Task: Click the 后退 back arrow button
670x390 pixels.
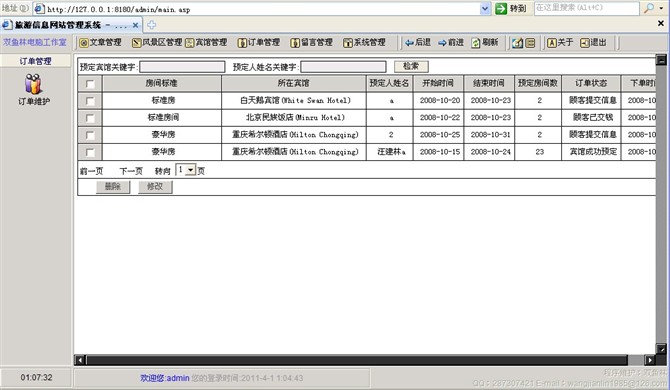Action: (418, 42)
